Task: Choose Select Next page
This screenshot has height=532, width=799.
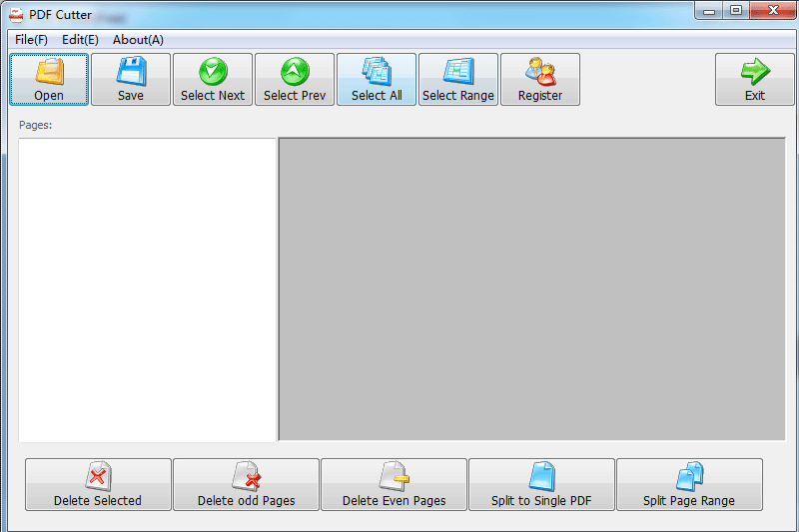Action: tap(213, 80)
